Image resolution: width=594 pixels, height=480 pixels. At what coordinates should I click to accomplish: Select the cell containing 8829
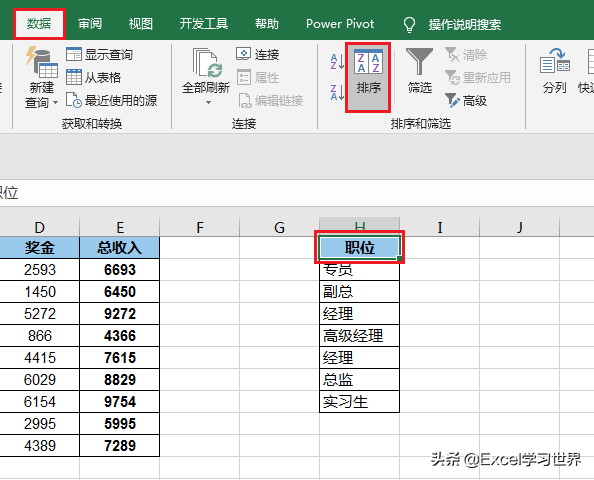click(120, 380)
